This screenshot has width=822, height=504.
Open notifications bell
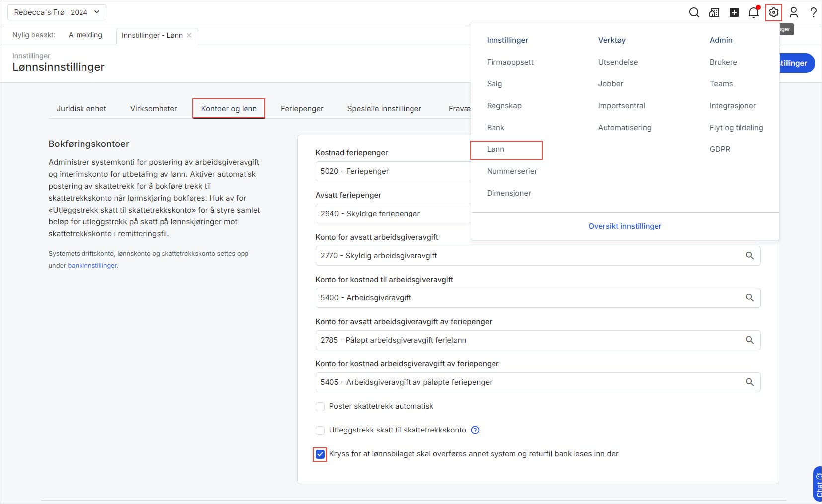754,12
